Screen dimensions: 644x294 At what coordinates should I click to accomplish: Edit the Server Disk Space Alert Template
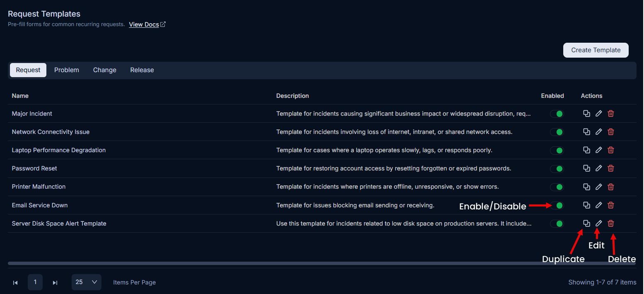598,224
